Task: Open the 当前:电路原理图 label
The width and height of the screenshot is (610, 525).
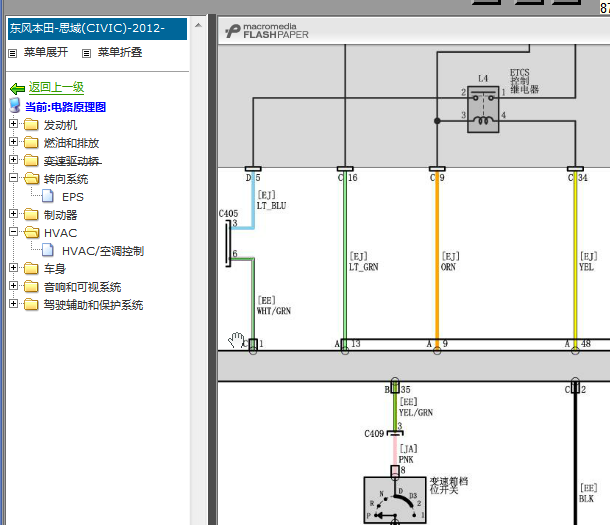Action: (x=66, y=107)
